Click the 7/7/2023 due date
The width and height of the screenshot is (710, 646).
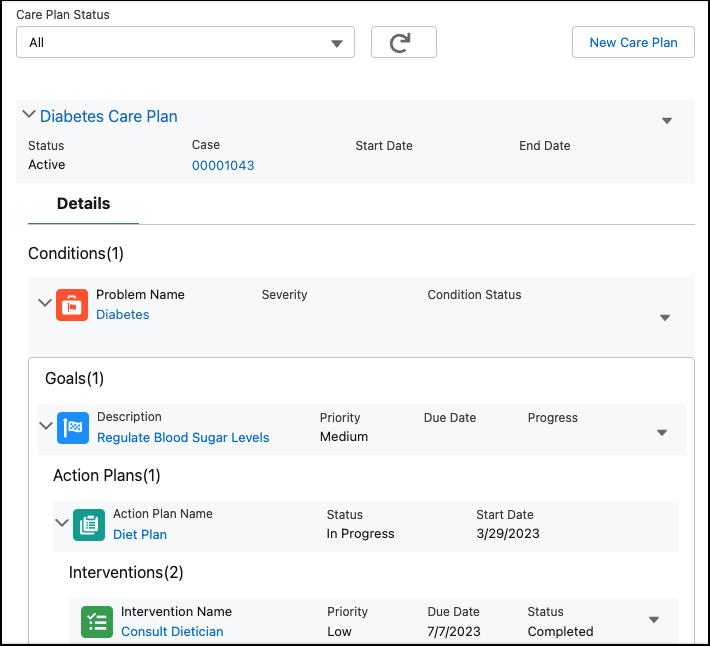[454, 631]
